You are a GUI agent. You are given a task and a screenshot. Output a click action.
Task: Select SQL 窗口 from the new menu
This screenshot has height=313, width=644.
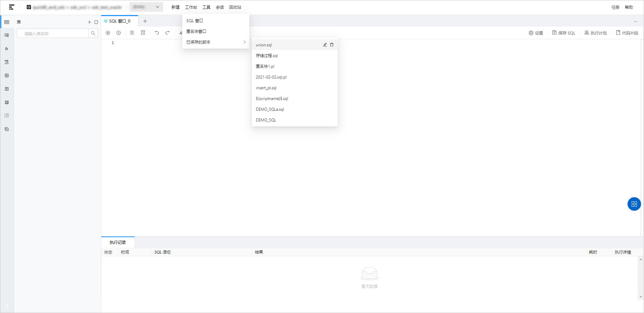[x=195, y=21]
